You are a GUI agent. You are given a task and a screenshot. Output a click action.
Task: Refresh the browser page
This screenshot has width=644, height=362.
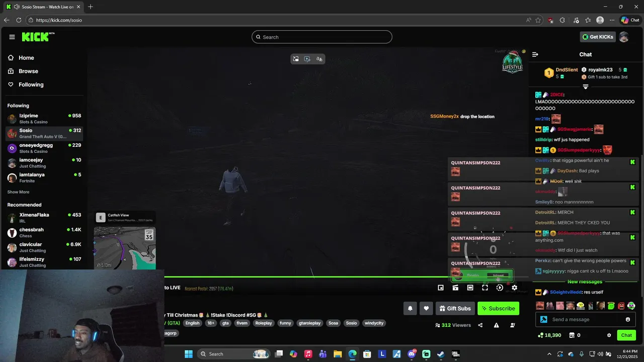pyautogui.click(x=19, y=20)
